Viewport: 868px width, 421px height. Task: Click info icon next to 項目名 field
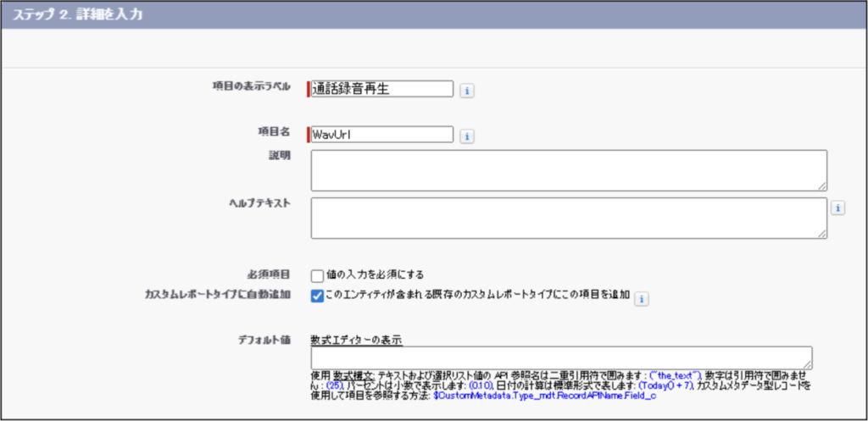tap(466, 136)
